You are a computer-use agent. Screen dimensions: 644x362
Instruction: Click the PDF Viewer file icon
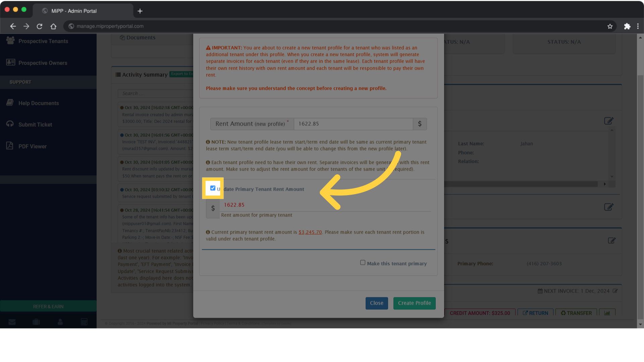pyautogui.click(x=10, y=145)
